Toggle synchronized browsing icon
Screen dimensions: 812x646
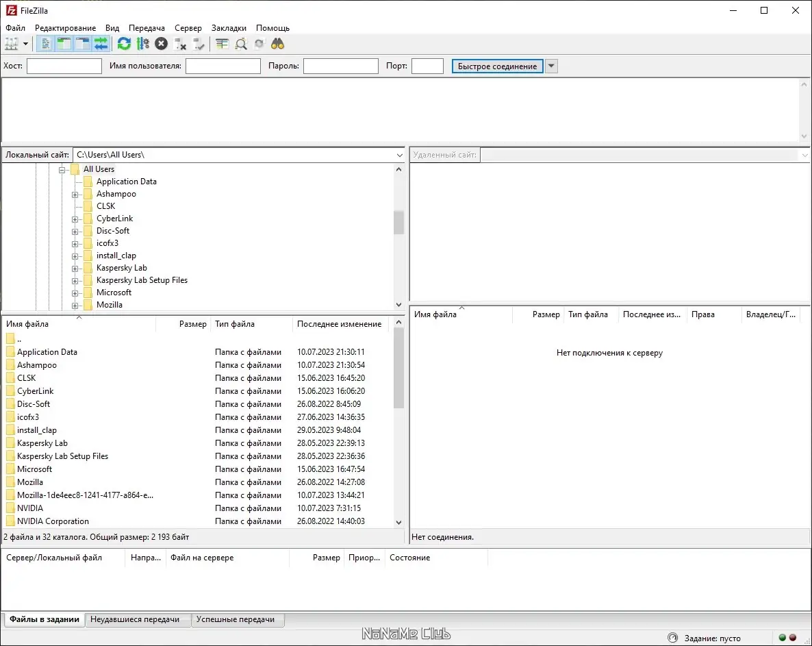click(259, 44)
